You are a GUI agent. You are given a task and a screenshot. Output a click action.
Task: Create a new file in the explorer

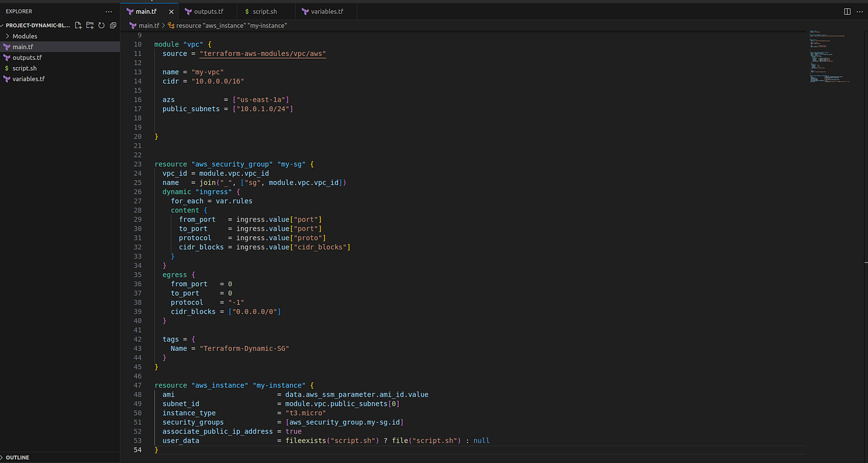78,26
